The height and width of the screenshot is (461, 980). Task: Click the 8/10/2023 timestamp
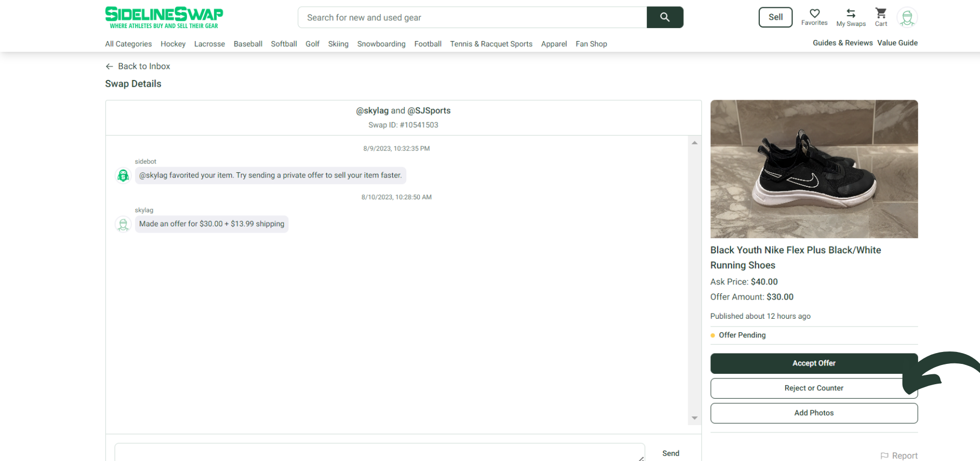[x=396, y=197]
